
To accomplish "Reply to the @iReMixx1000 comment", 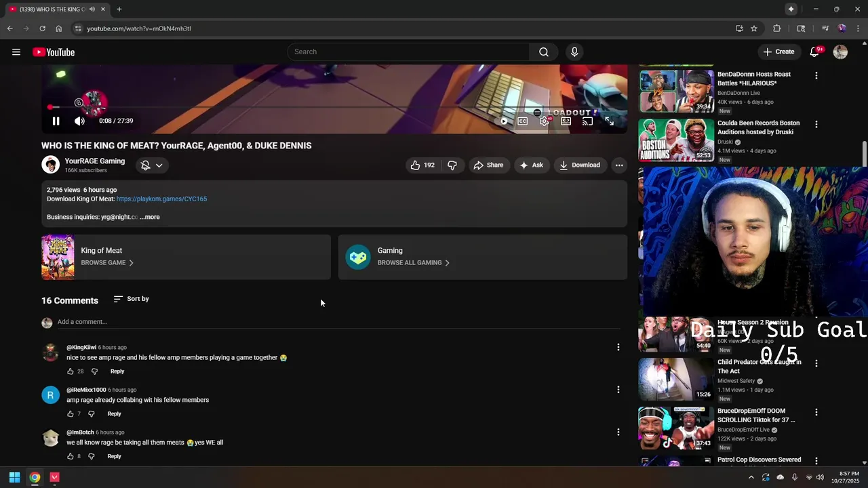I will (114, 414).
